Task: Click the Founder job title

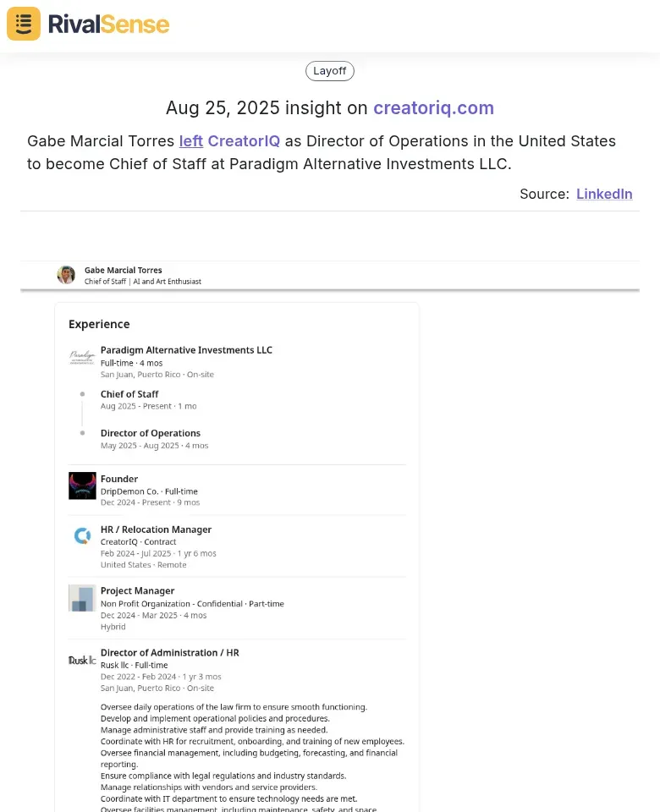Action: (119, 479)
